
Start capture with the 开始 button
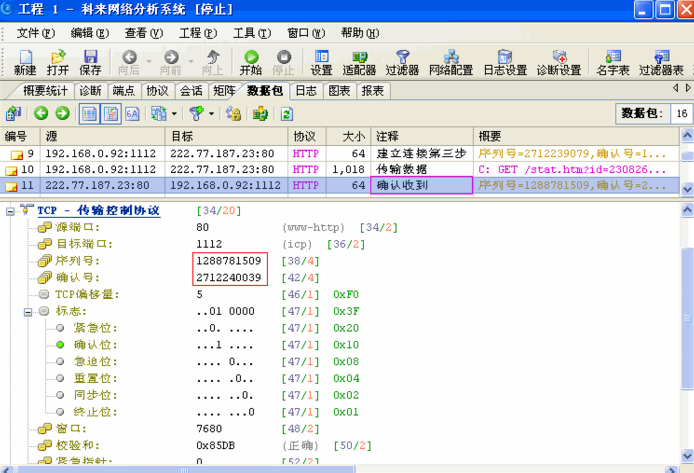(251, 62)
